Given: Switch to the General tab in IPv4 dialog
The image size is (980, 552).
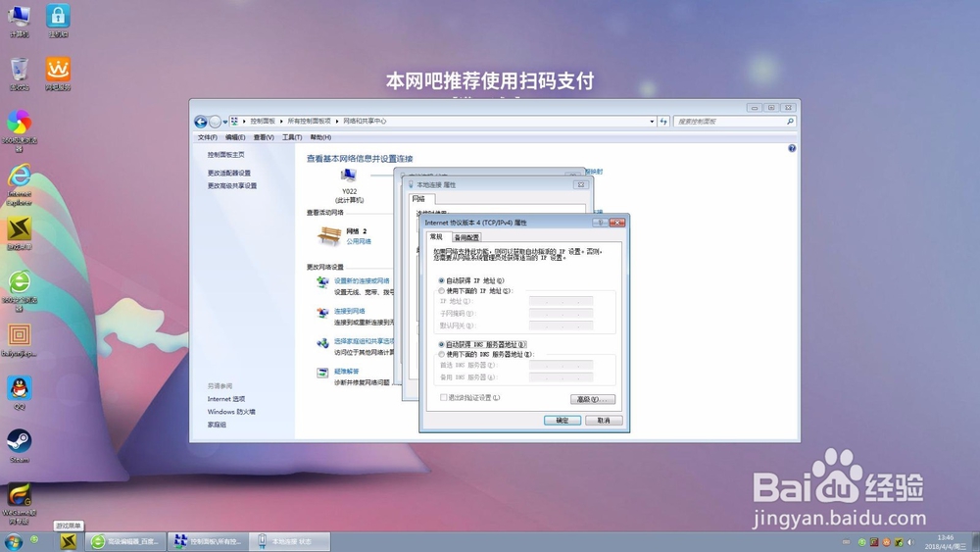Looking at the screenshot, I should (436, 237).
